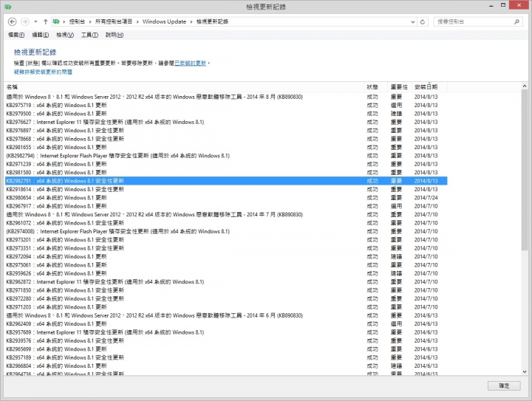The height and width of the screenshot is (401, 532).
Task: Sort by the 重要性 column header
Action: tap(399, 87)
